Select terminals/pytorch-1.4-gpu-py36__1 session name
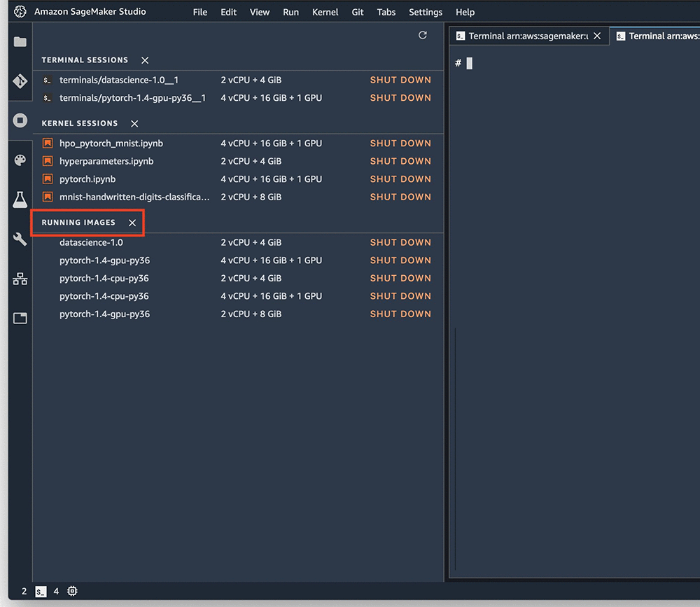 [132, 98]
